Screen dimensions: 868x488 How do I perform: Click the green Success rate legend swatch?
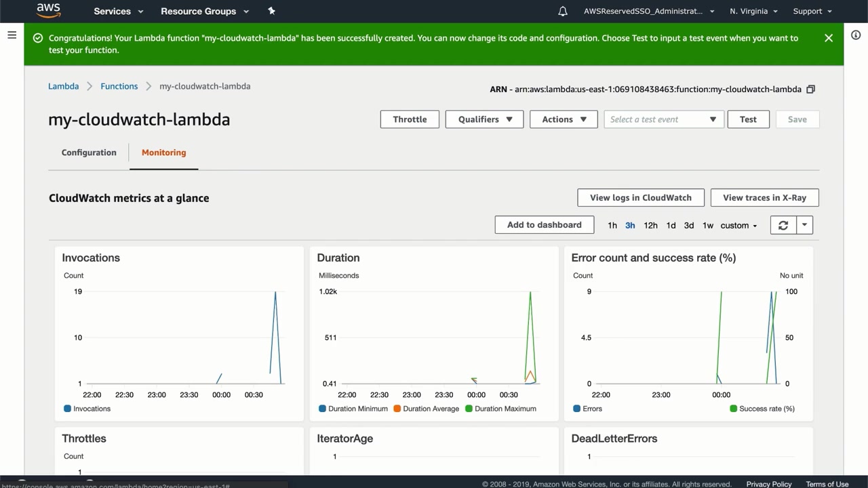coord(733,409)
